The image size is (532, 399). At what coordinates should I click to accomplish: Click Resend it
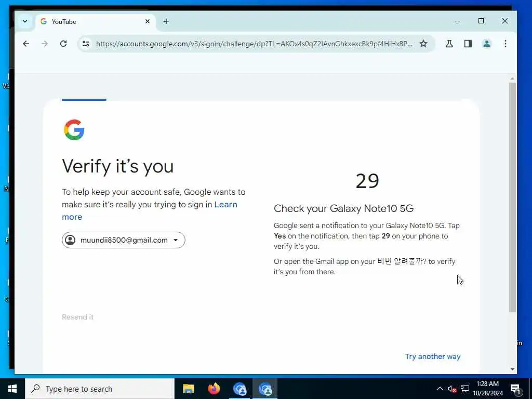click(x=77, y=317)
